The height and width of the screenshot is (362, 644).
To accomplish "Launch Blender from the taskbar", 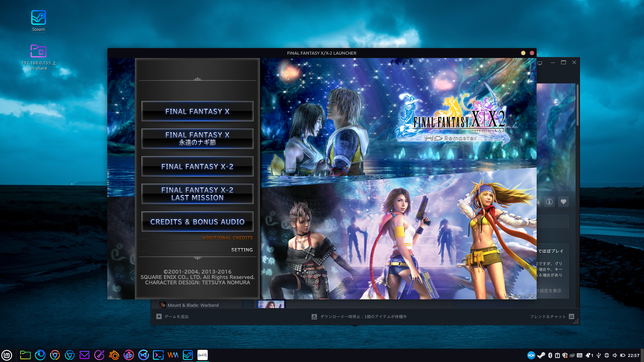I will click(114, 355).
